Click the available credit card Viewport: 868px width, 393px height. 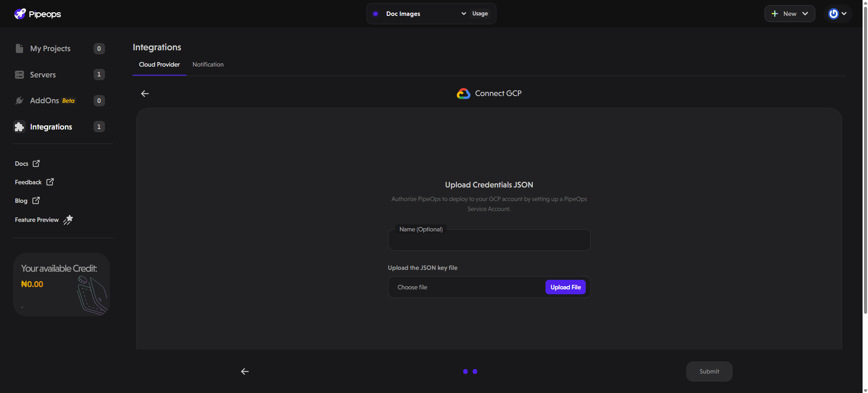[62, 284]
